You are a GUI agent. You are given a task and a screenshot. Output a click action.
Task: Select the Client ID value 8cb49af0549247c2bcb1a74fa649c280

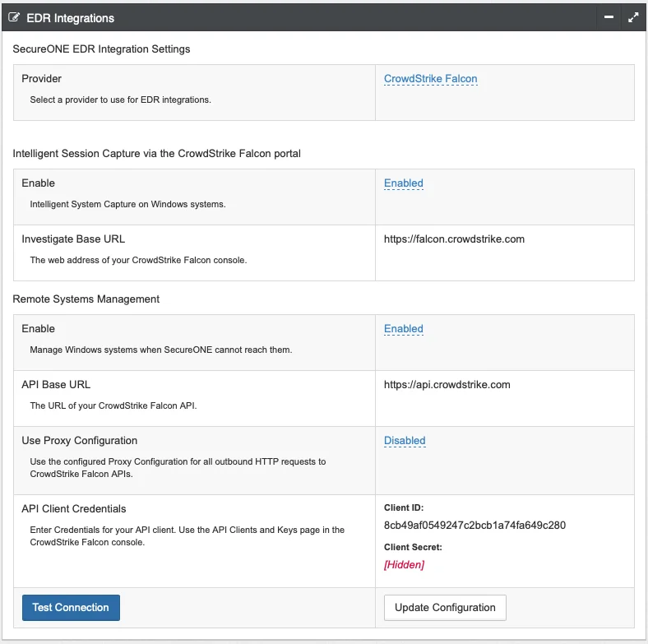pos(474,525)
